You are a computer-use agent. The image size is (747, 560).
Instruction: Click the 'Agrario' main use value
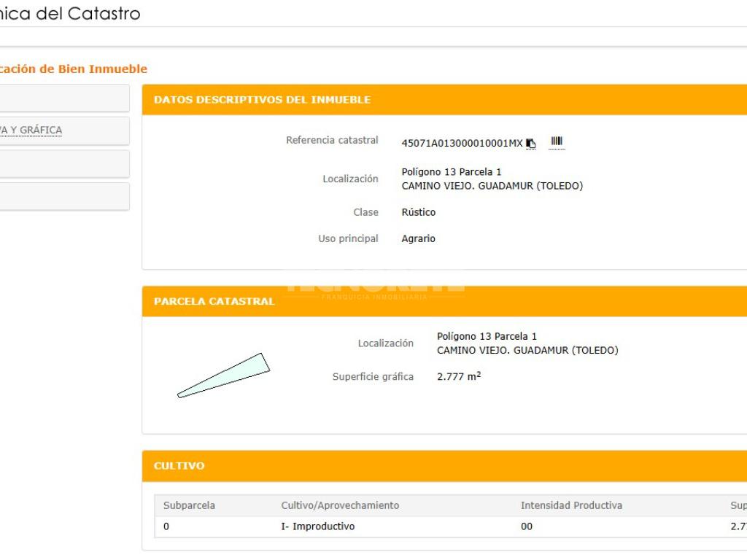[419, 238]
